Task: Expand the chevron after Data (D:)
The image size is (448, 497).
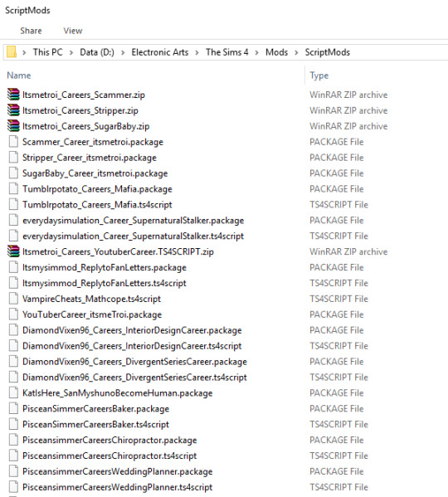Action: point(123,52)
